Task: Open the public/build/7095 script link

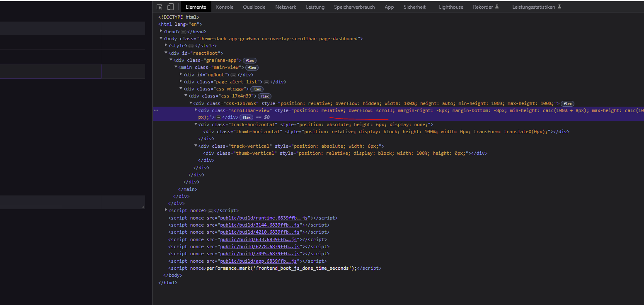Action: (x=260, y=254)
